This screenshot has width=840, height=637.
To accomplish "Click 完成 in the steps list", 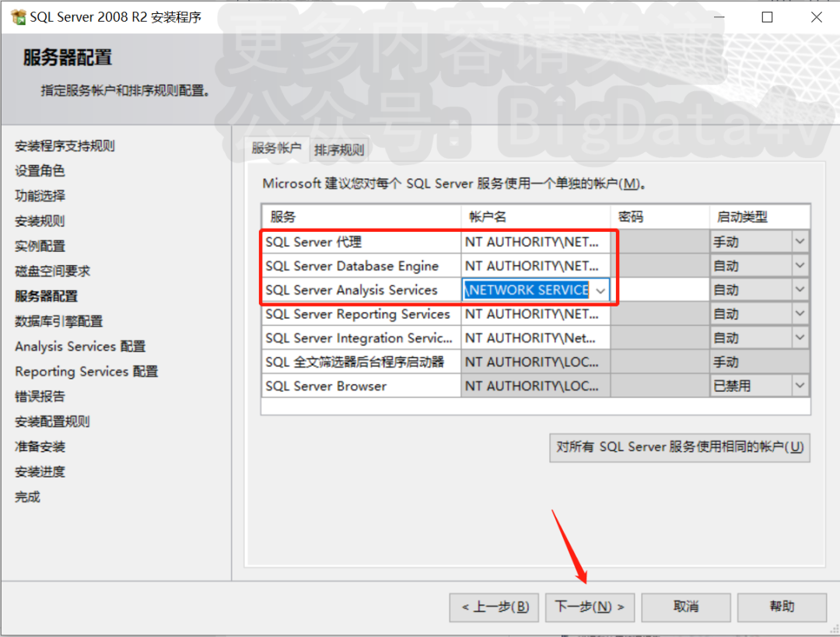I will tap(27, 497).
